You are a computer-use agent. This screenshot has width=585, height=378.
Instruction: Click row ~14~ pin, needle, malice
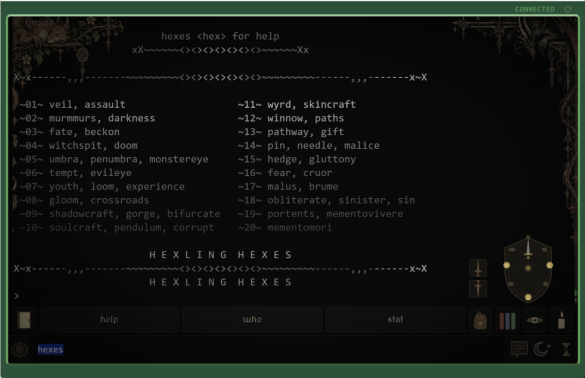[x=309, y=146]
